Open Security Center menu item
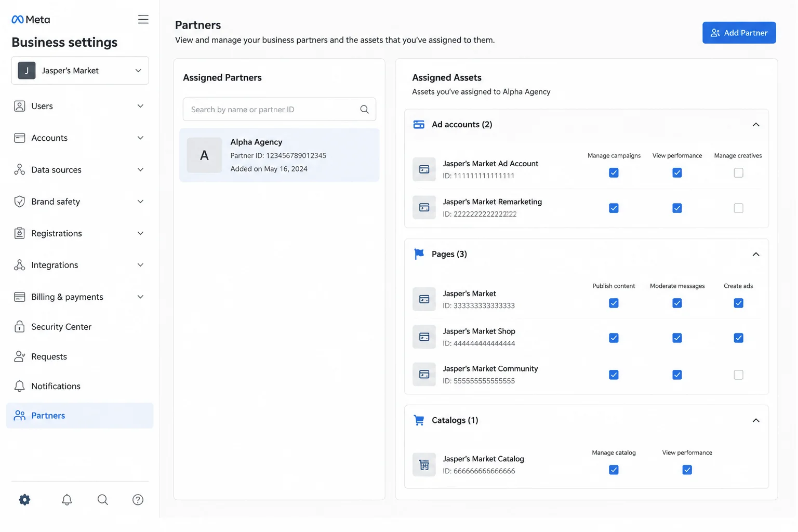The width and height of the screenshot is (798, 532). coord(79,327)
